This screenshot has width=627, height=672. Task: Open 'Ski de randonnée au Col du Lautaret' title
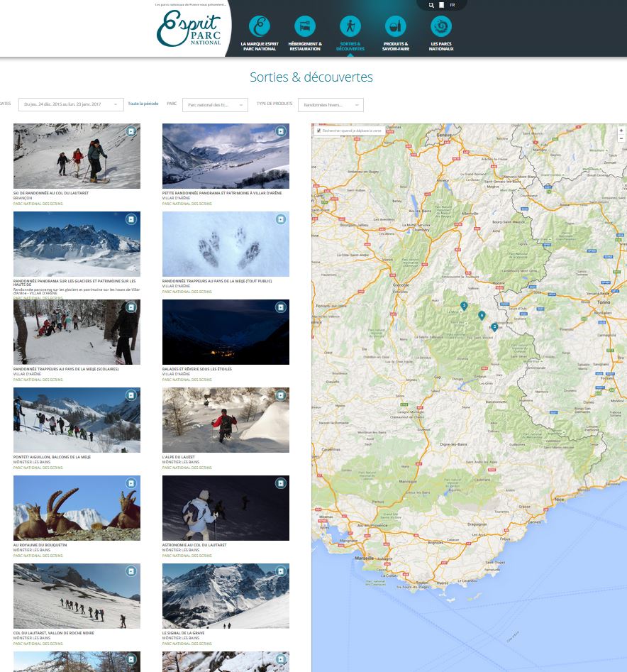click(x=51, y=193)
